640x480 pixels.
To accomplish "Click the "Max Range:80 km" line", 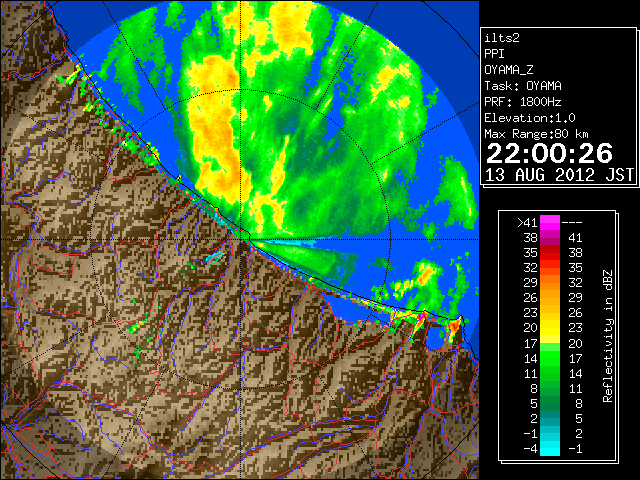I will point(536,134).
